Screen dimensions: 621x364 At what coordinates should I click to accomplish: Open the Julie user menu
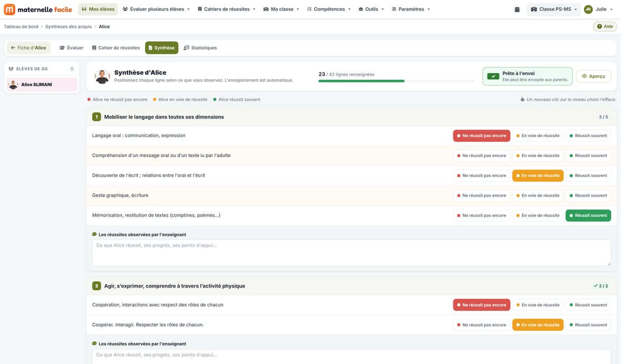(x=599, y=9)
